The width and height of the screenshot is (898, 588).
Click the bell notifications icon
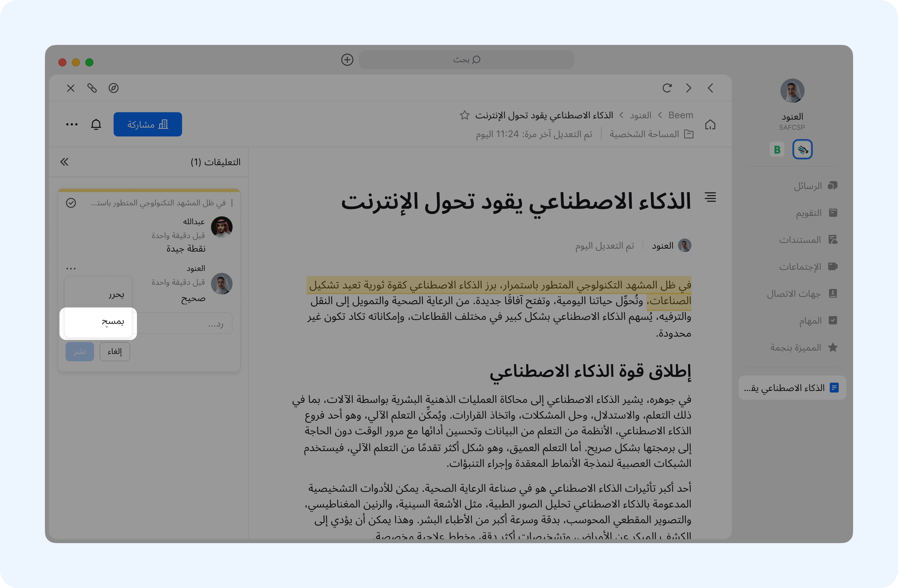pos(96,124)
